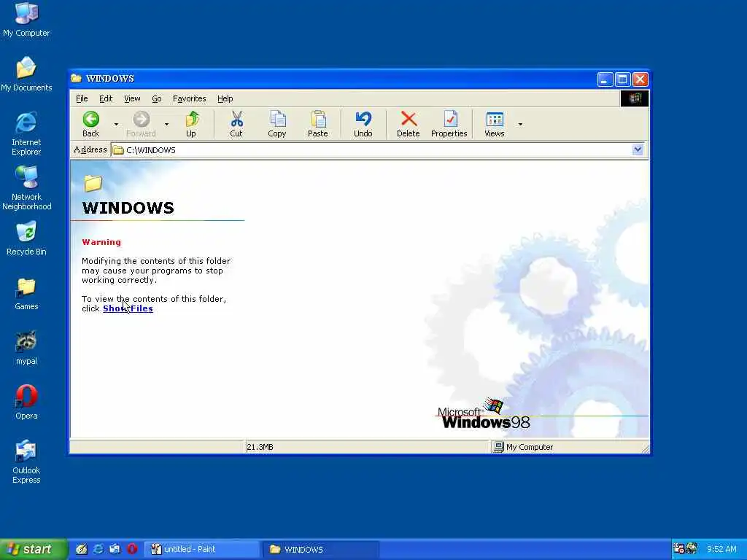The width and height of the screenshot is (747, 560).
Task: Click the 21.3MB status bar text
Action: point(260,447)
